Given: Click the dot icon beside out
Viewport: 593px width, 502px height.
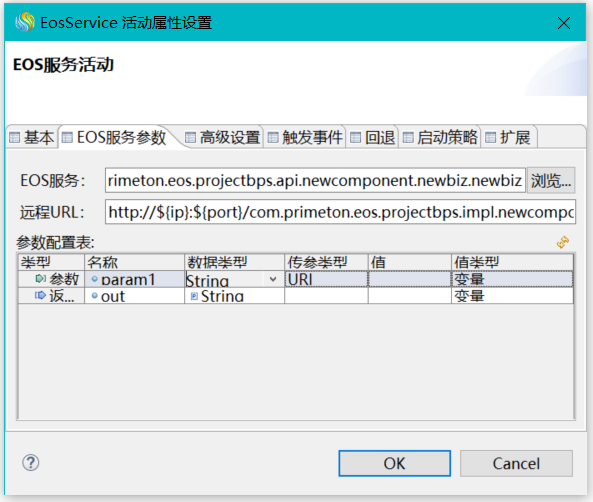Looking at the screenshot, I should (95, 295).
